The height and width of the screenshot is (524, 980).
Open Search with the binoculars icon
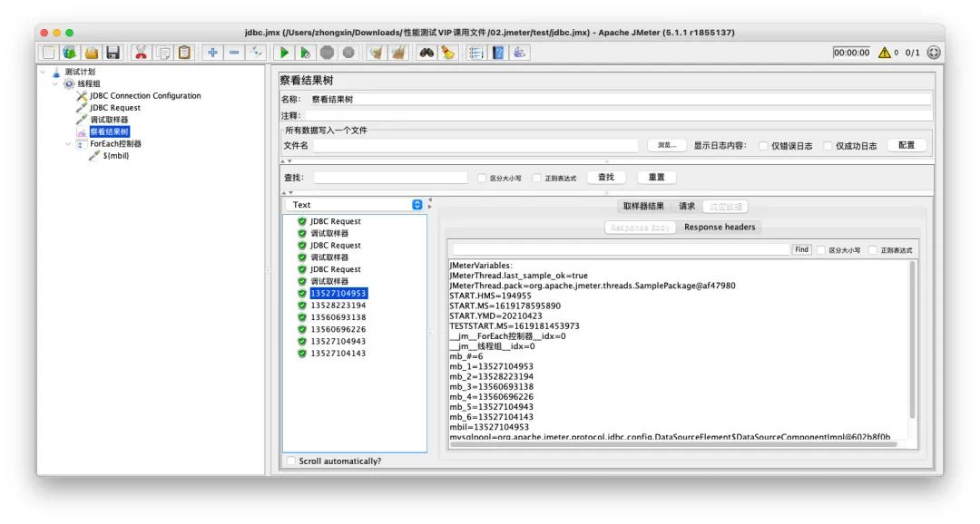(x=426, y=53)
